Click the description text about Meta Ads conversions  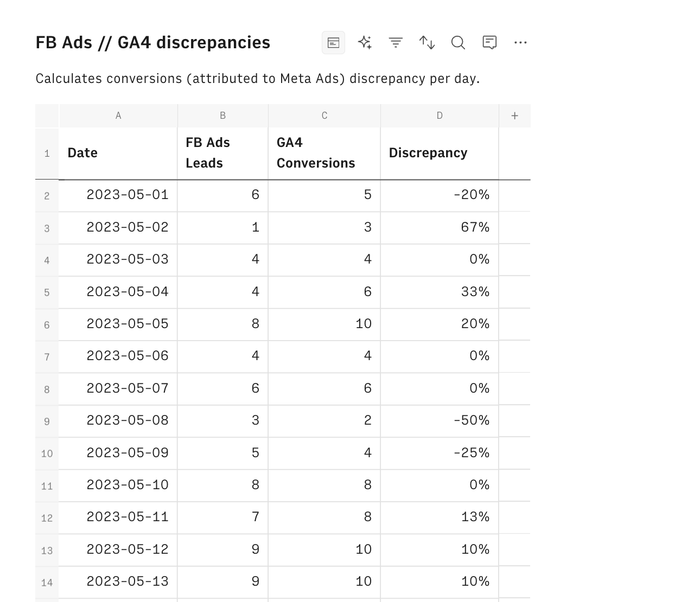tap(258, 79)
